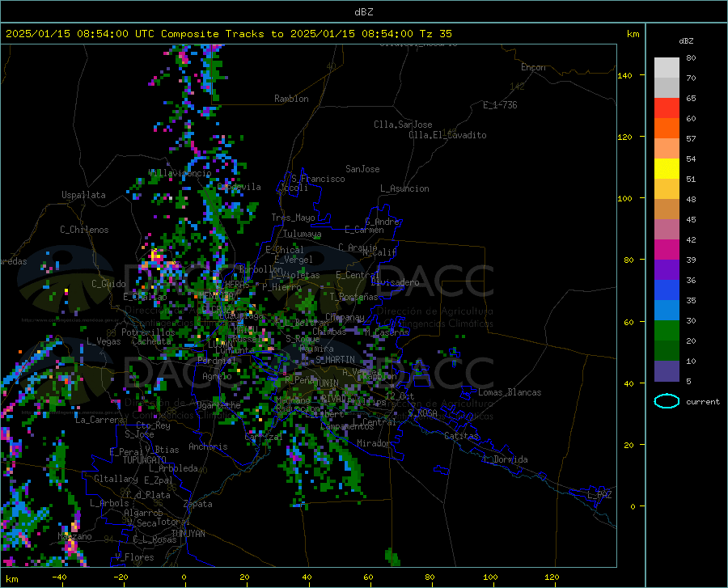Image resolution: width=728 pixels, height=588 pixels.
Task: Click the dBZ title at top
Action: [x=363, y=12]
